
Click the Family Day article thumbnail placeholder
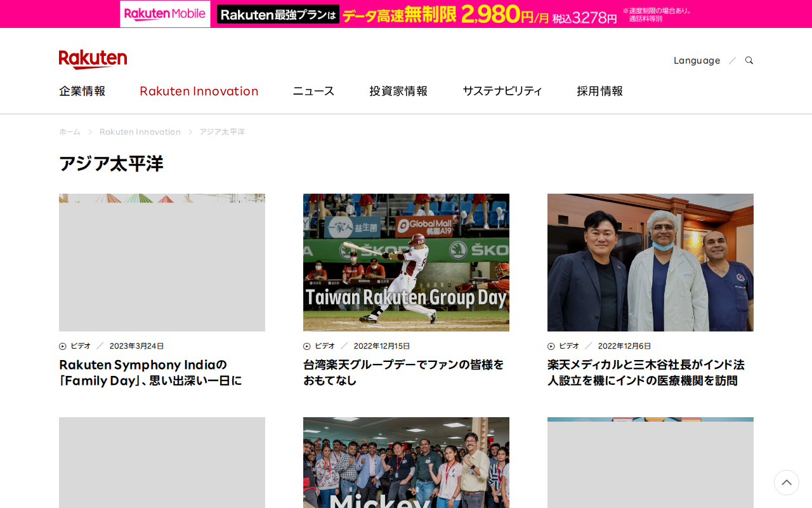point(162,262)
